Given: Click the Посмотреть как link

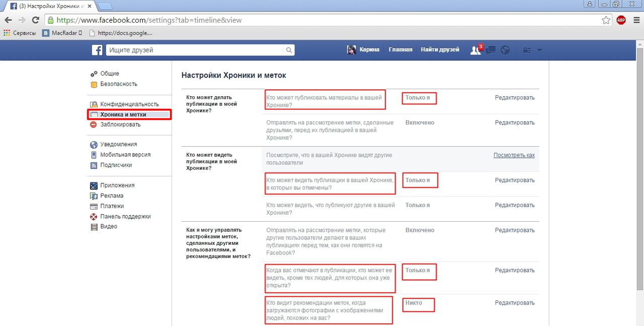Looking at the screenshot, I should click(514, 155).
